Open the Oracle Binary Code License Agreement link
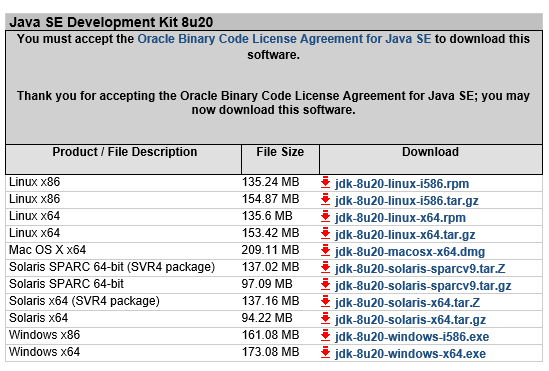 [x=284, y=39]
